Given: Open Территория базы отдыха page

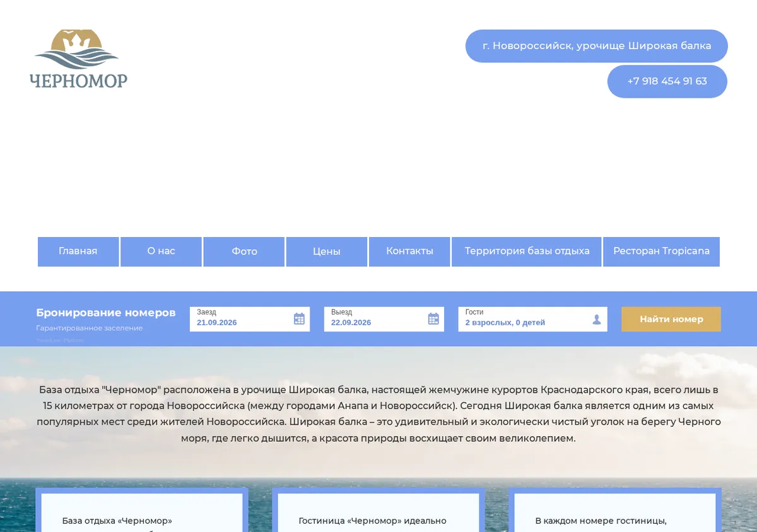Looking at the screenshot, I should coord(527,252).
